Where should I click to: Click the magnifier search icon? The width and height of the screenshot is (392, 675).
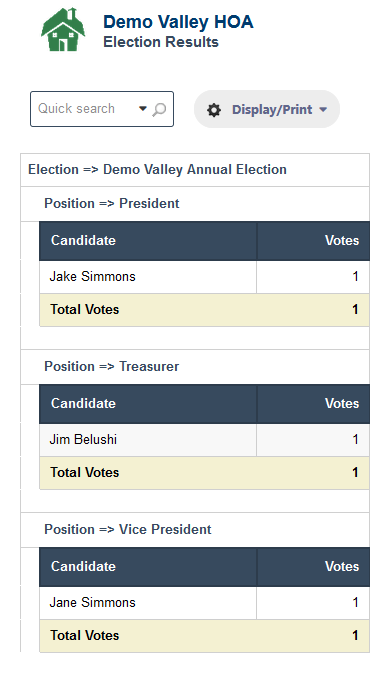159,109
